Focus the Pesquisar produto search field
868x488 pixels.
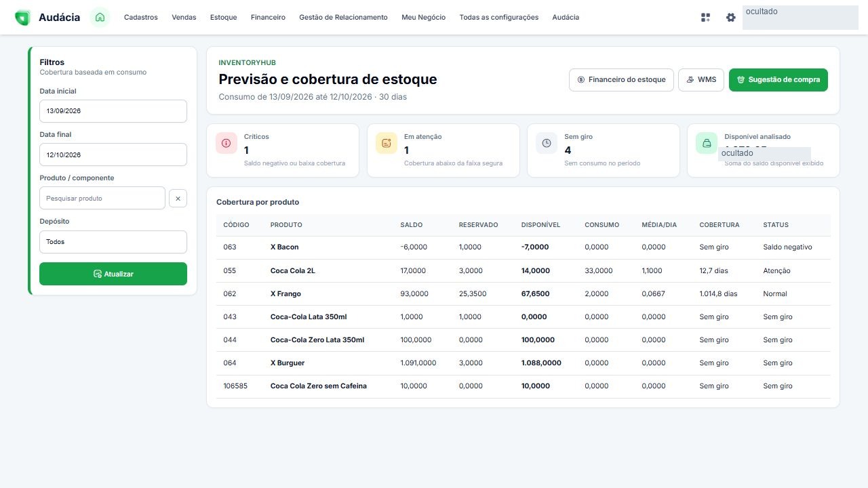[x=102, y=199]
